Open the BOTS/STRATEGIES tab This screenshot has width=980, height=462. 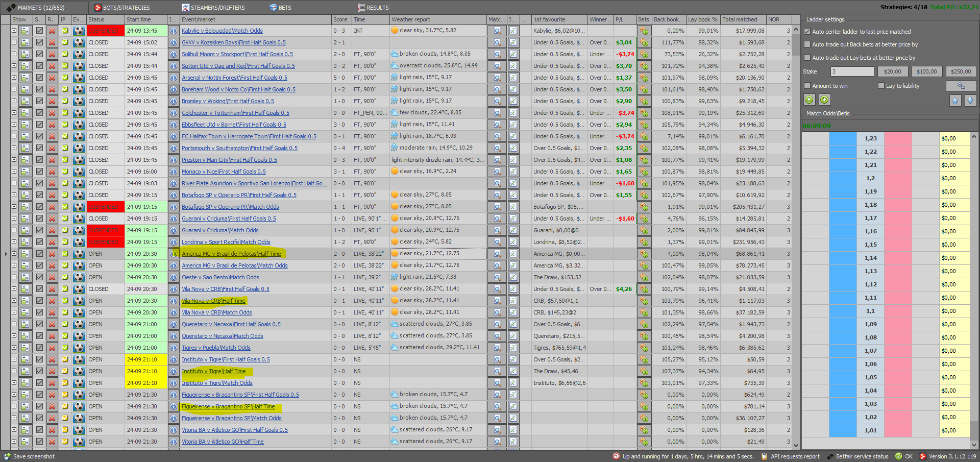[x=122, y=8]
